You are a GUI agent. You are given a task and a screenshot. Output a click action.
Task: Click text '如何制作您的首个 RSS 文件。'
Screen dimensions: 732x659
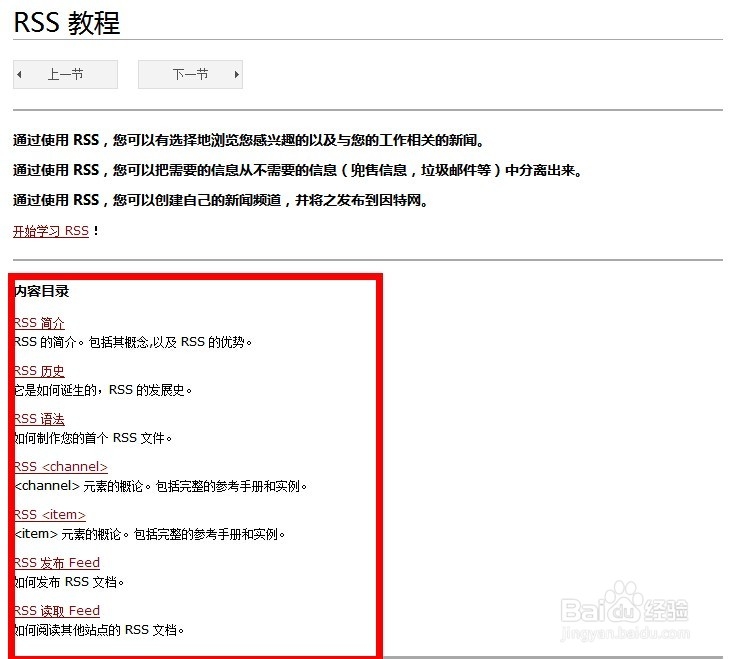pyautogui.click(x=93, y=438)
